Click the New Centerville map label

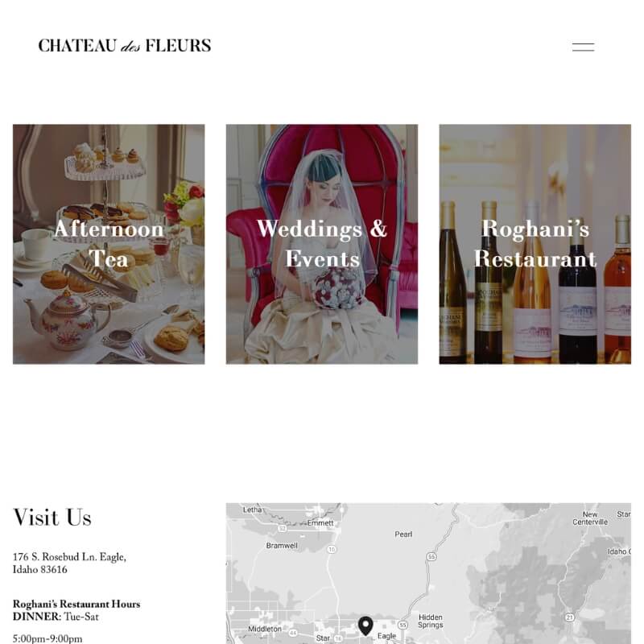point(590,518)
